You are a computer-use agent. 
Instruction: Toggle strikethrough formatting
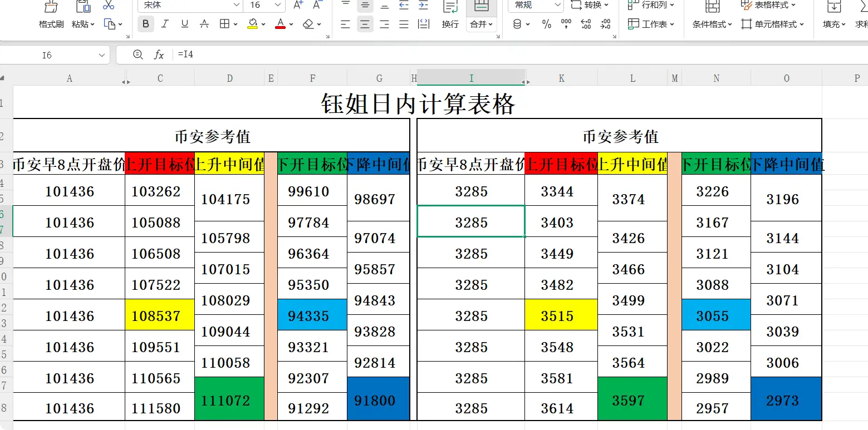pos(204,24)
